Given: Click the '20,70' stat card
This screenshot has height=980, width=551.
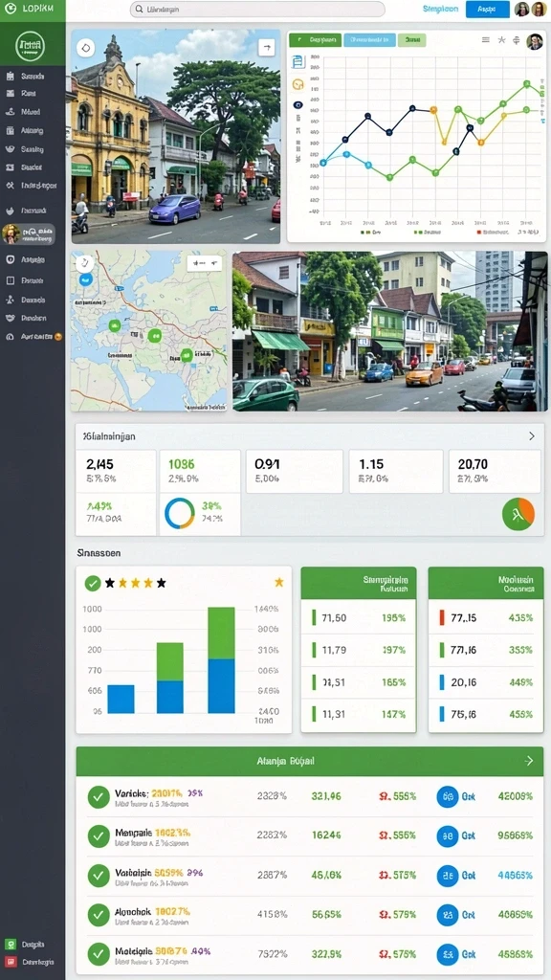Looking at the screenshot, I should pos(495,471).
